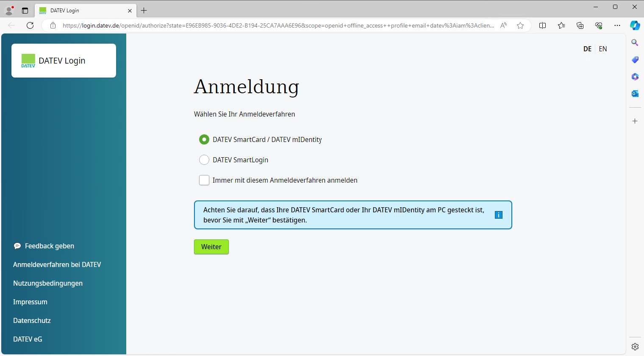This screenshot has height=356, width=644.
Task: Add page to favorites with star icon
Action: point(520,25)
